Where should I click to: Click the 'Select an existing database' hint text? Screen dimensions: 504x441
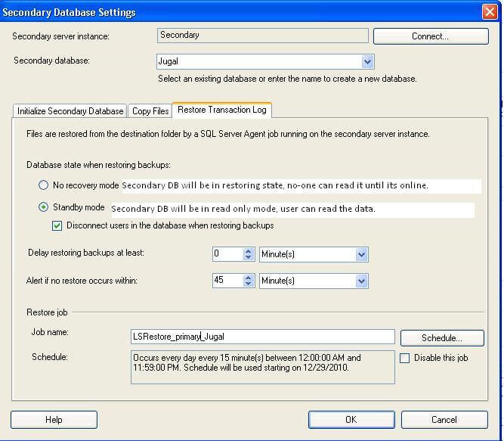pos(287,79)
